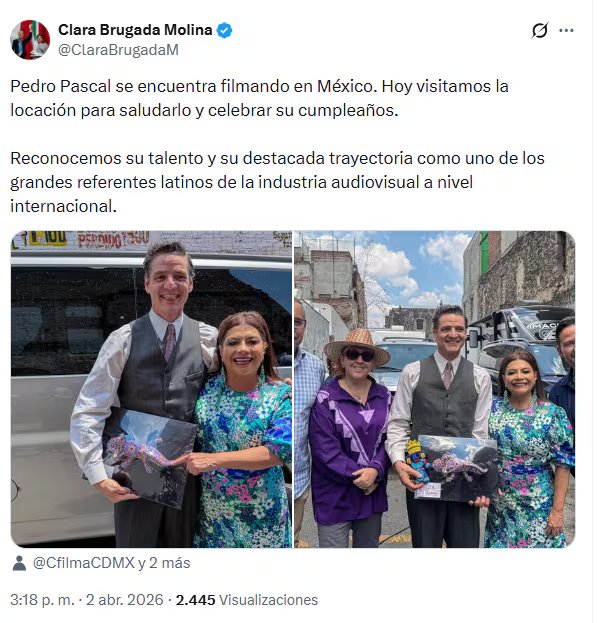598x623 pixels.
Task: Click Clara Brugada Molina's profile avatar
Action: tap(30, 40)
